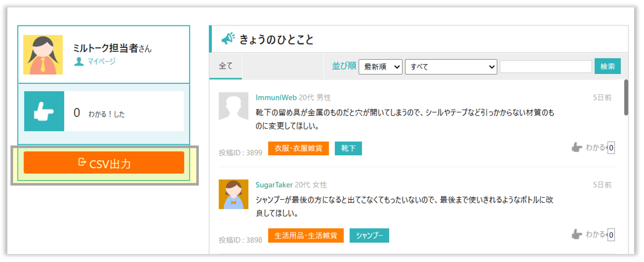Open the マイページ link

tap(101, 62)
